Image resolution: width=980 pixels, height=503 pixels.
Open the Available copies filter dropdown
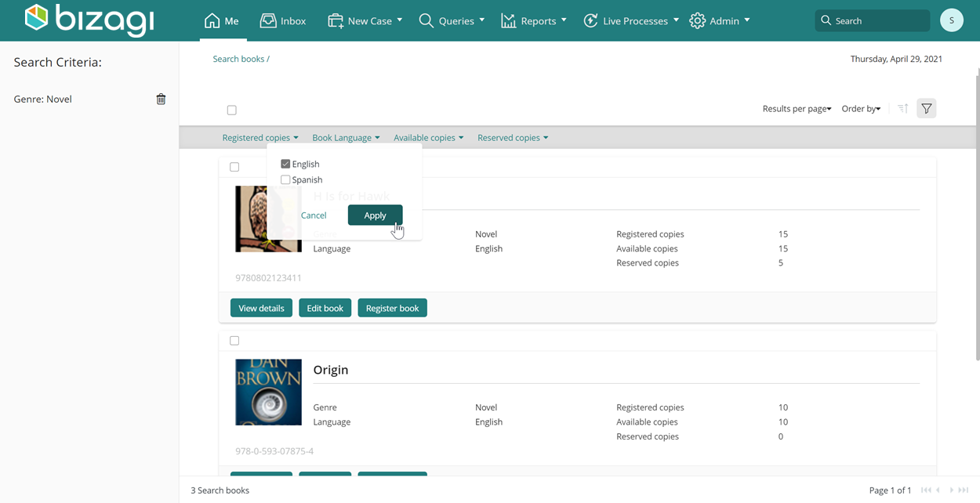point(429,138)
